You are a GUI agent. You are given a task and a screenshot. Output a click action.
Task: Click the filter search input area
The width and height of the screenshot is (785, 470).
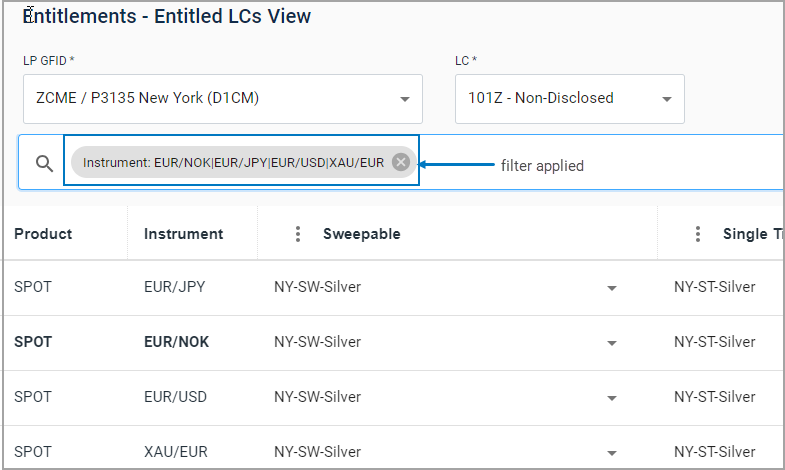(x=600, y=163)
